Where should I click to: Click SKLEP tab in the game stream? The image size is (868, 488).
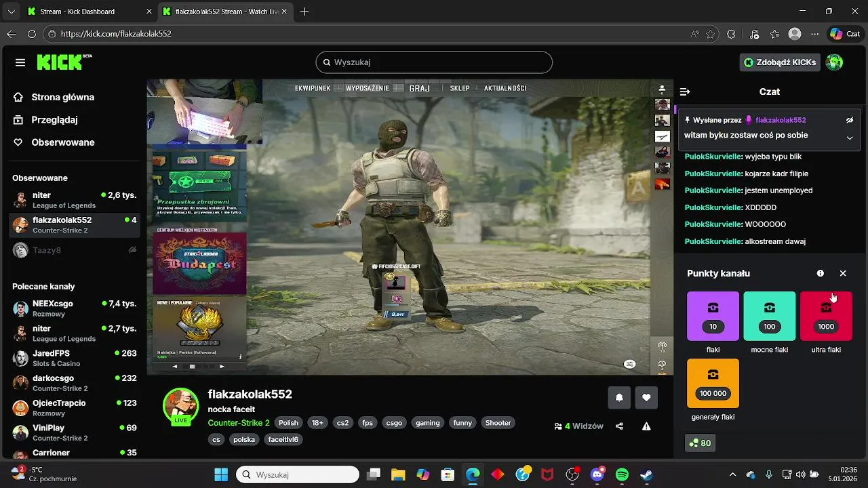(x=460, y=88)
